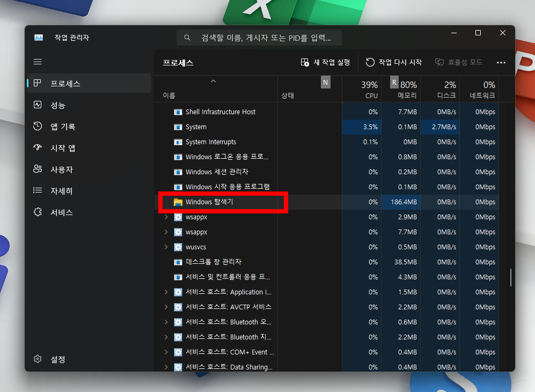Click the 새 작업 실행 button

pyautogui.click(x=325, y=62)
